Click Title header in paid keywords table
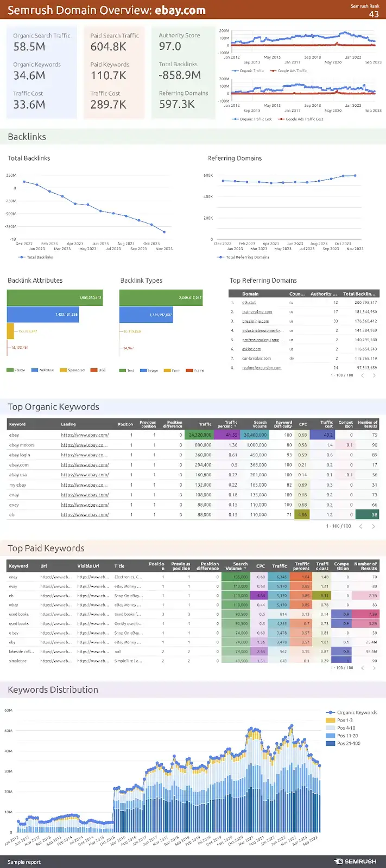The image size is (386, 868). (119, 566)
